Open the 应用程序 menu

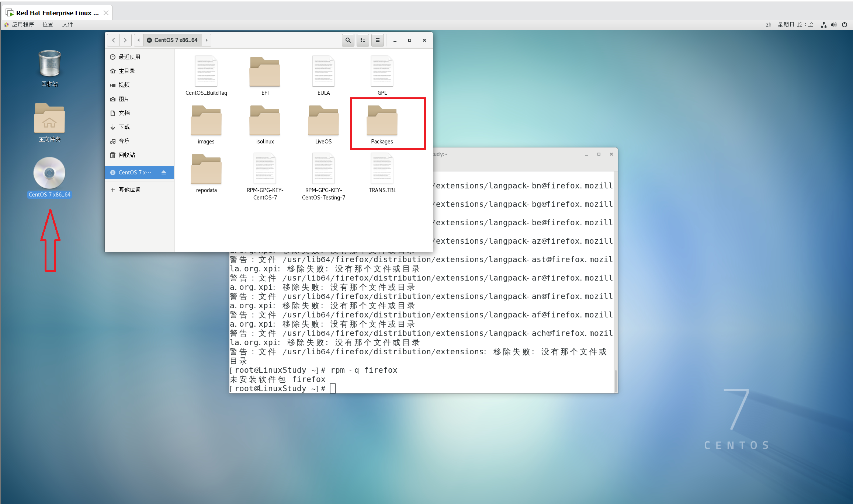tap(19, 24)
